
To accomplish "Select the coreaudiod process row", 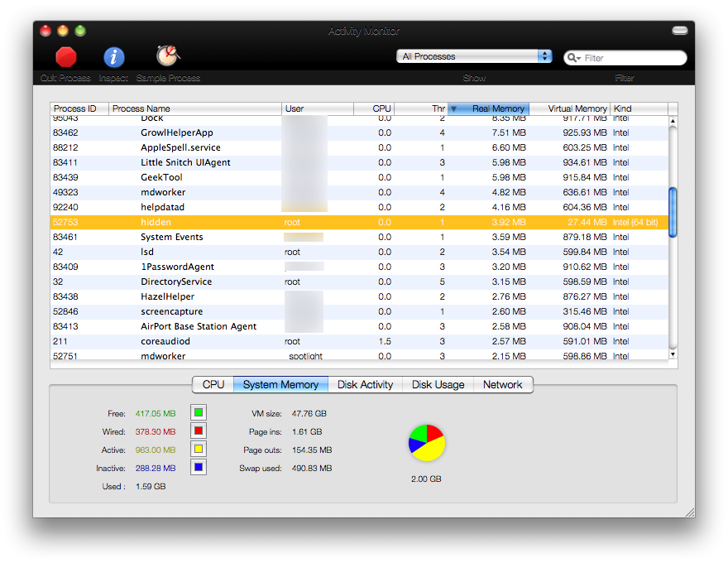I will (359, 341).
